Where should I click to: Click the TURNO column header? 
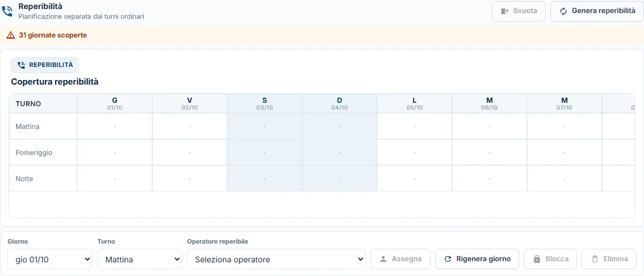click(43, 103)
